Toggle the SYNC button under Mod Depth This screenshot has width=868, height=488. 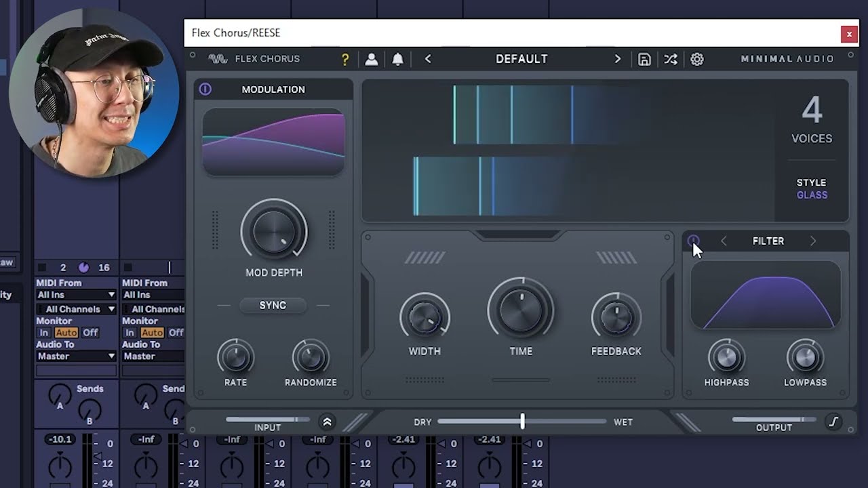pyautogui.click(x=273, y=306)
